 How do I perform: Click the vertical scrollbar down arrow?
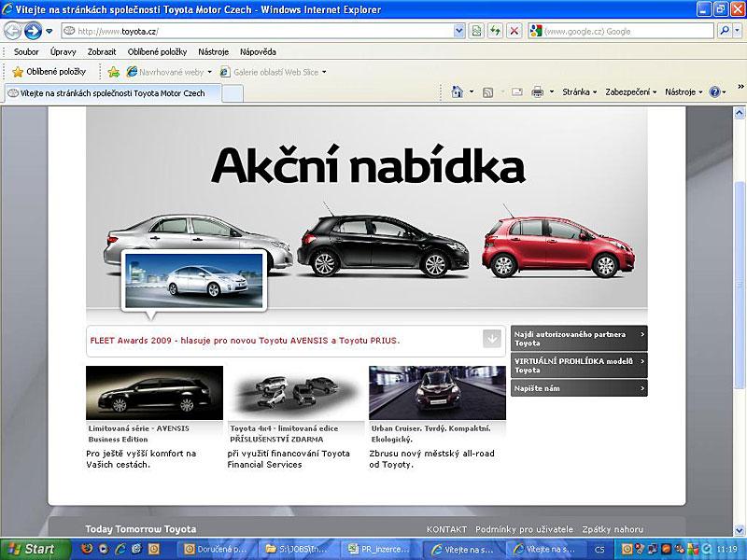coord(740,530)
